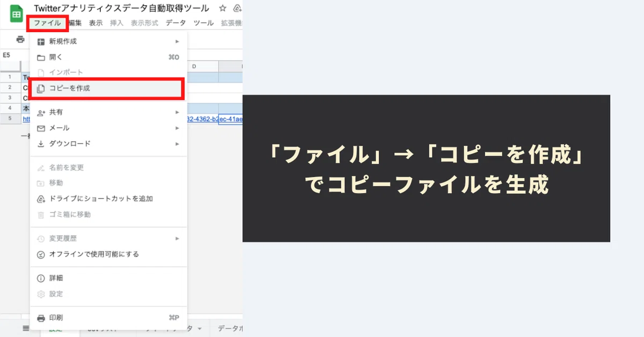This screenshot has height=337, width=644.
Task: Select オフラインで使用可能にする menu entry
Action: pyautogui.click(x=108, y=254)
